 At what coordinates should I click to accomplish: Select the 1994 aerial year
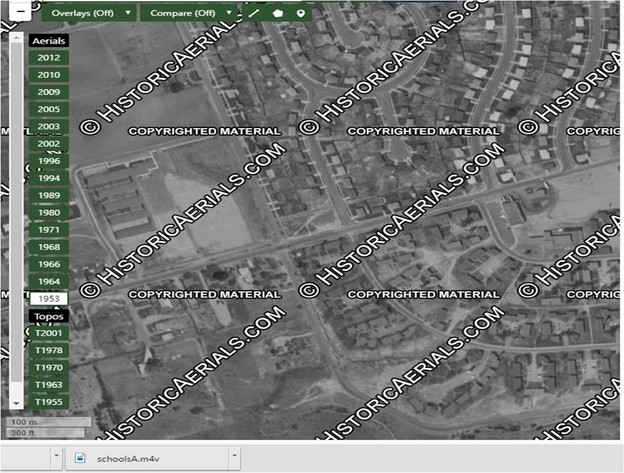click(49, 178)
